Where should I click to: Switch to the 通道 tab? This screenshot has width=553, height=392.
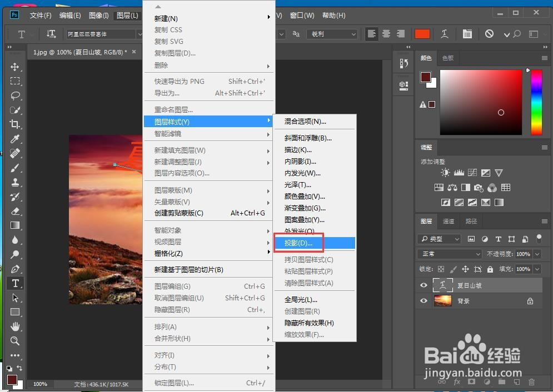pos(449,221)
